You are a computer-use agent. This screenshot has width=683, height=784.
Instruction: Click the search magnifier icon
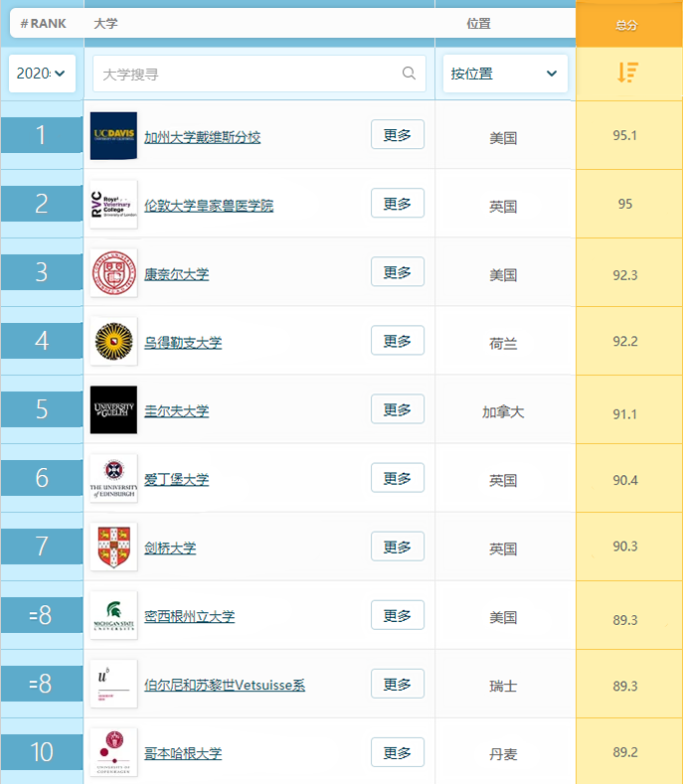[409, 73]
